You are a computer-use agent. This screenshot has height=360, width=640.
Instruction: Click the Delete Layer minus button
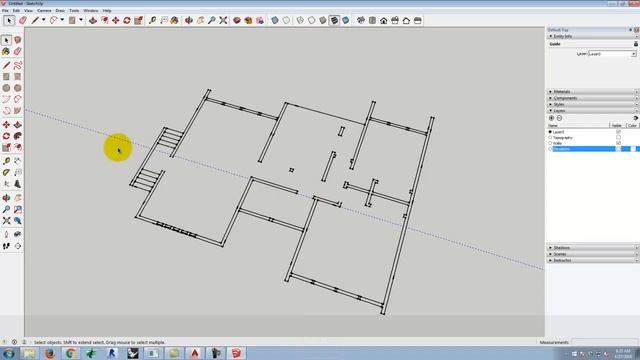pyautogui.click(x=560, y=118)
